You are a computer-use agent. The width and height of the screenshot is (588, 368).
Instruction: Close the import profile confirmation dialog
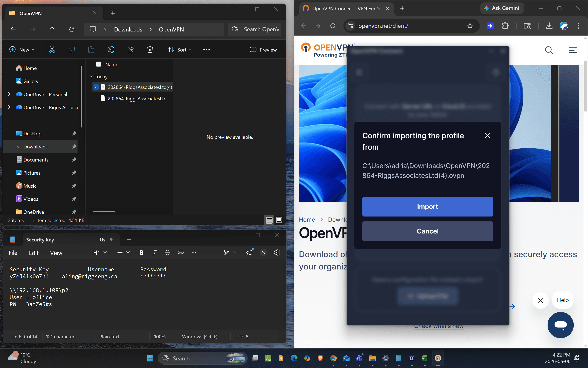487,136
